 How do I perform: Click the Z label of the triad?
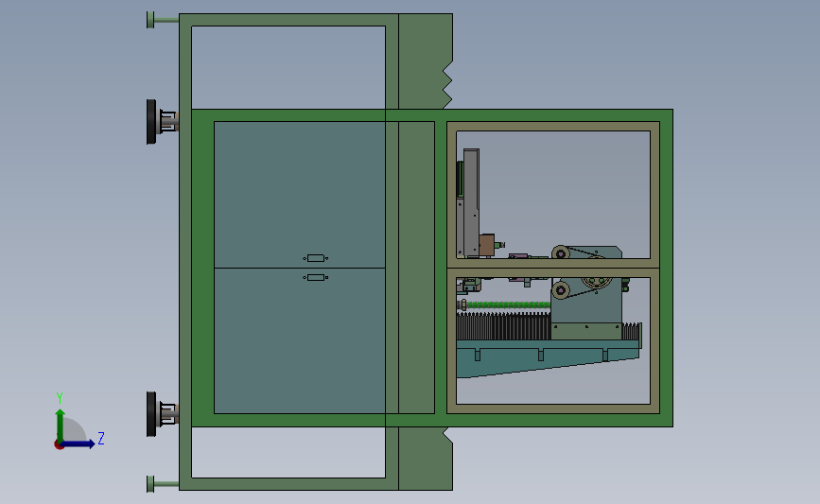click(101, 438)
